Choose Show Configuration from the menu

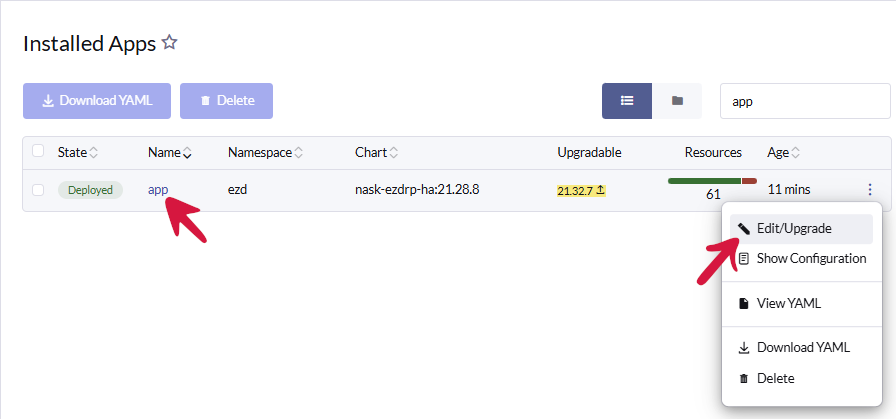click(810, 258)
